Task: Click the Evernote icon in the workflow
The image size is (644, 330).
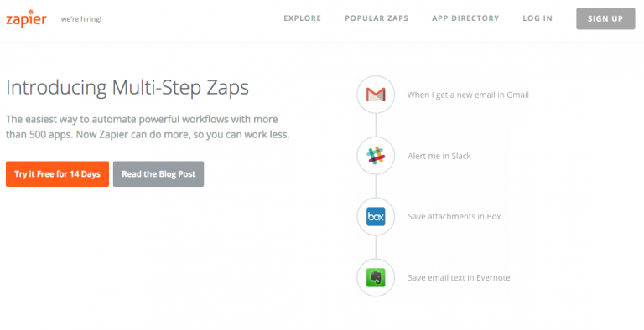Action: 376,277
